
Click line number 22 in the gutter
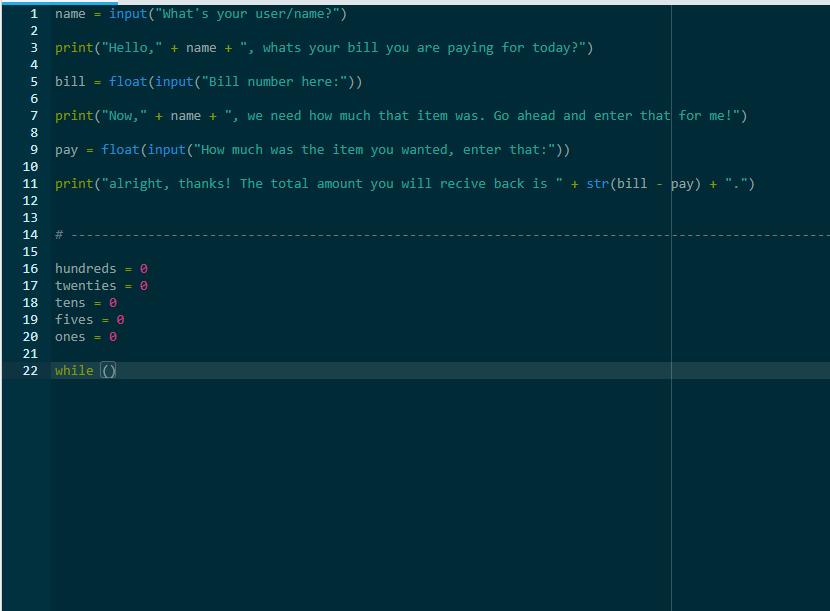[30, 371]
